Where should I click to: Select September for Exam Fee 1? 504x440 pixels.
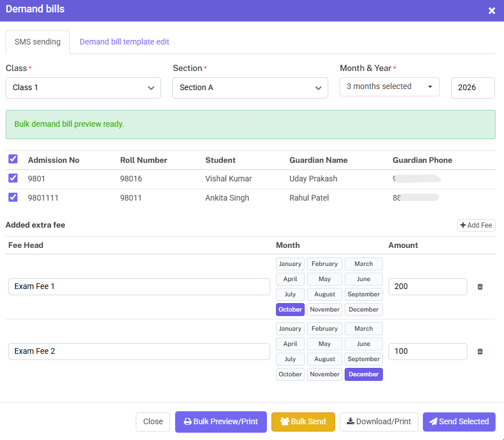(364, 294)
